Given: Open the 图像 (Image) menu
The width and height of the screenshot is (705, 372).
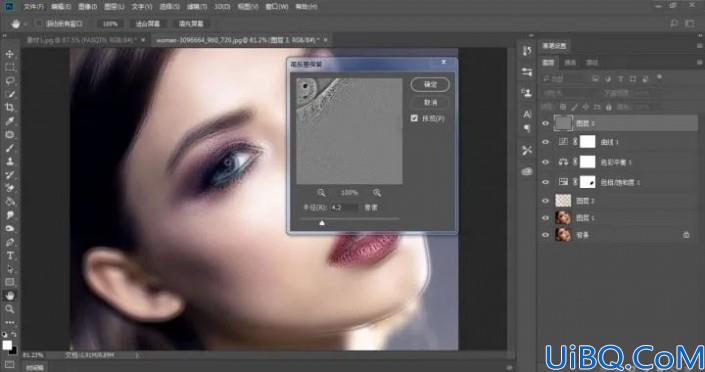Looking at the screenshot, I should tap(88, 7).
